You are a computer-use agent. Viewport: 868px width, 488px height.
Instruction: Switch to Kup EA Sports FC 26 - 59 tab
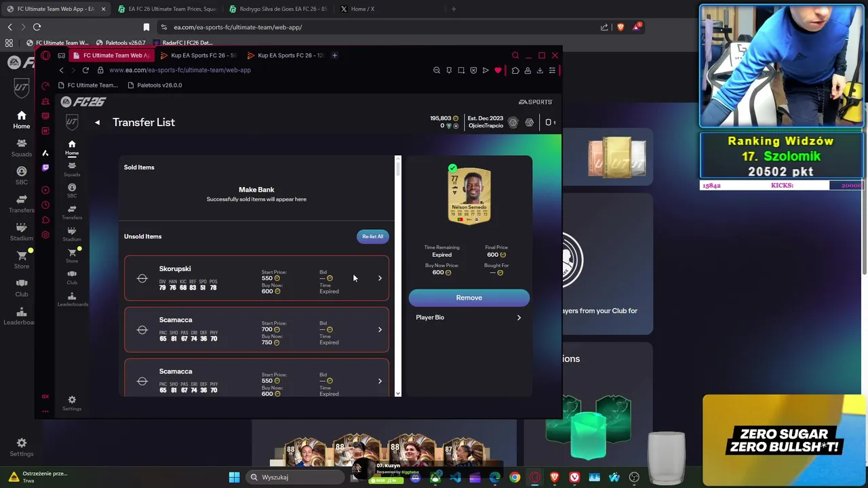click(x=198, y=56)
